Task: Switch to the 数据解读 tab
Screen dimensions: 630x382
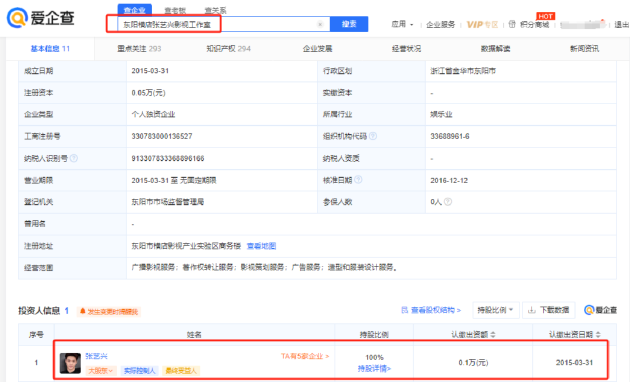Action: click(x=495, y=49)
